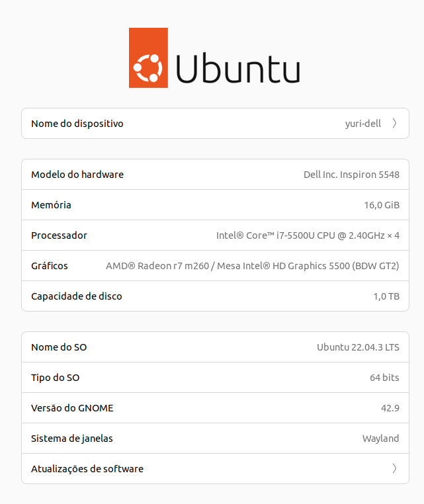
Task: Open the device name chevron arrow
Action: point(394,123)
